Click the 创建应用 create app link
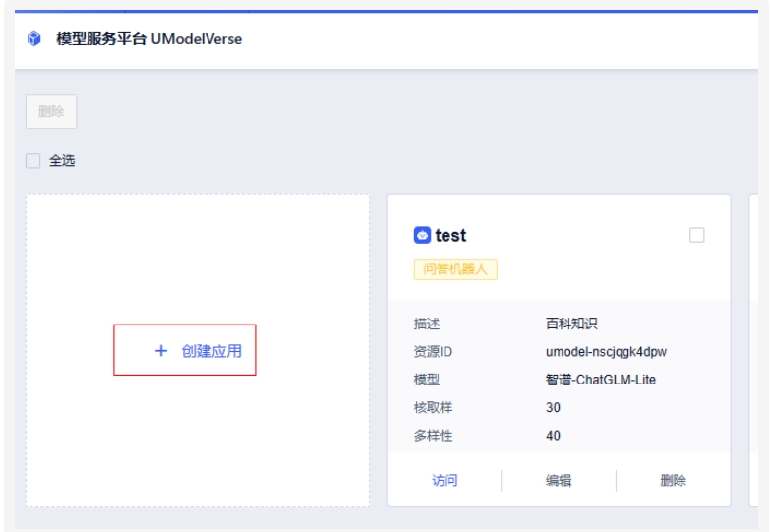 pos(211,350)
